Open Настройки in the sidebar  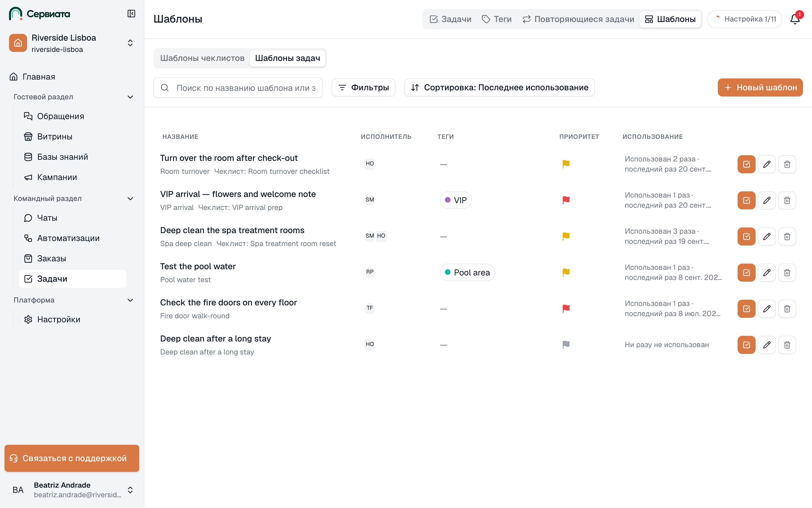click(x=72, y=319)
